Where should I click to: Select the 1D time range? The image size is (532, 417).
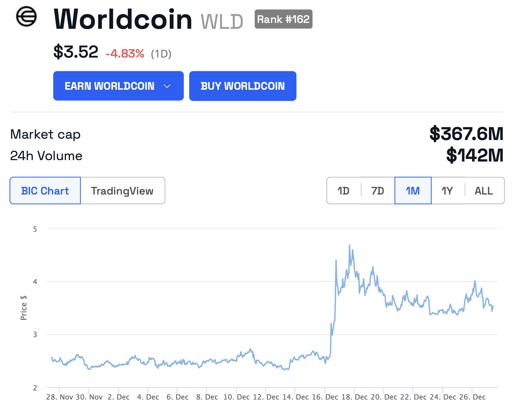343,191
